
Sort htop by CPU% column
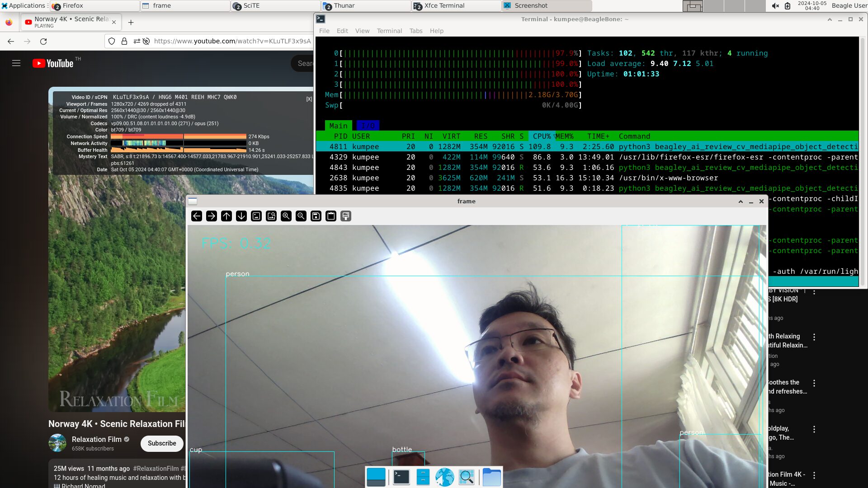click(542, 136)
